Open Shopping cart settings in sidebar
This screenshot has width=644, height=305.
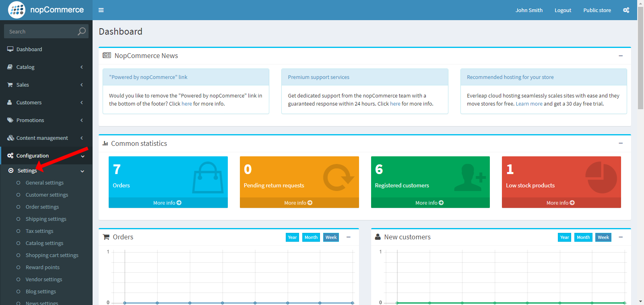click(52, 255)
